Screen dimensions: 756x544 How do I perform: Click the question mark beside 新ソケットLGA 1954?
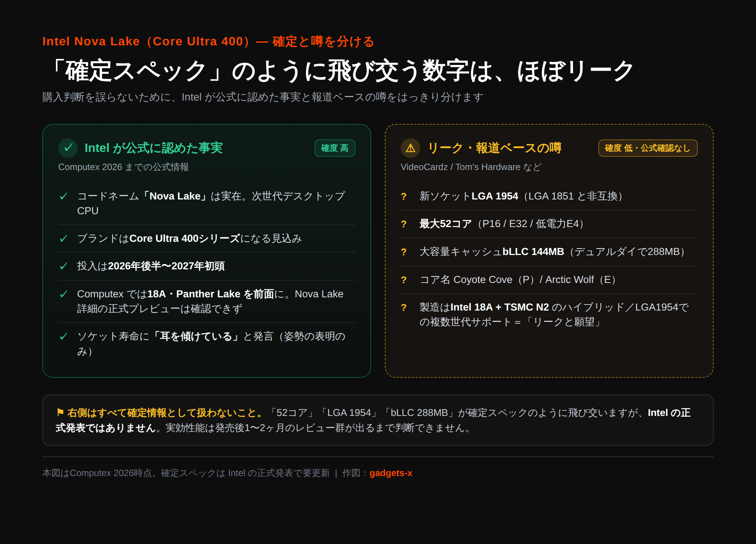[404, 196]
